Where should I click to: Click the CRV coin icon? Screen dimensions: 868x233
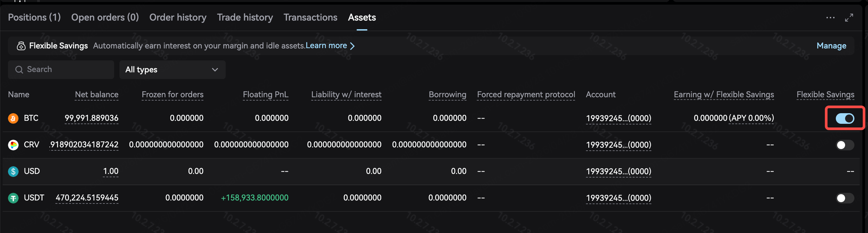tap(13, 145)
